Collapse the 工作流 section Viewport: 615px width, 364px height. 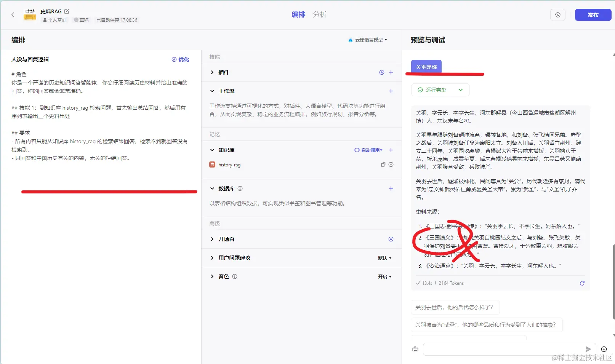click(x=212, y=91)
